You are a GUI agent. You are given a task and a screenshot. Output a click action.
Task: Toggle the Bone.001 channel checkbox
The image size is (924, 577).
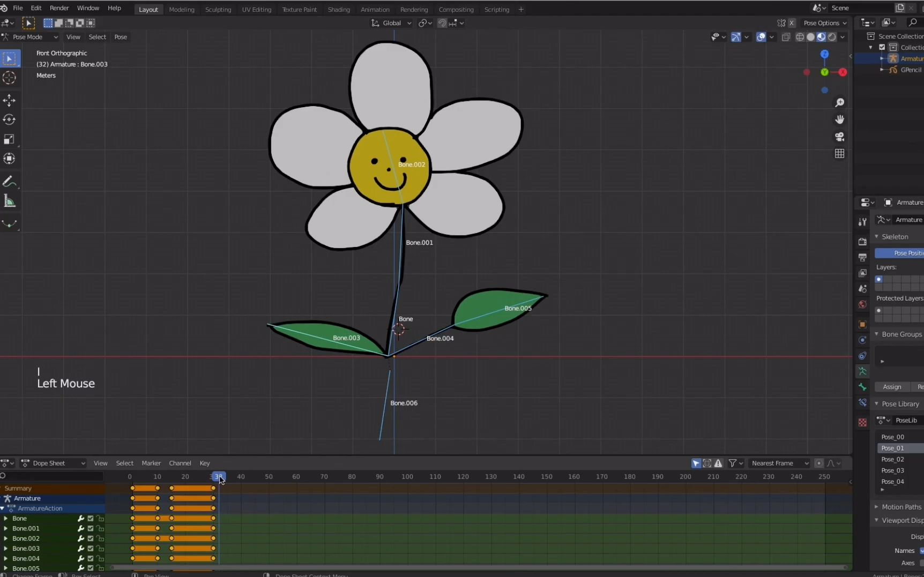point(91,528)
